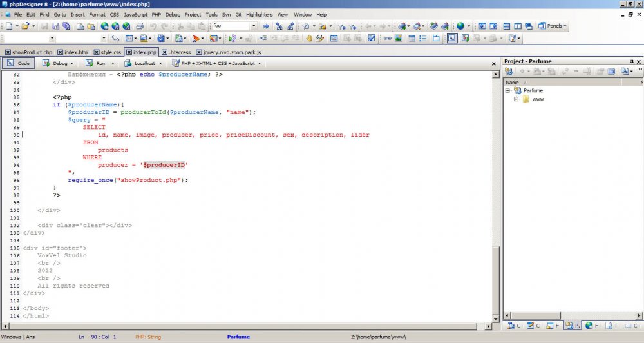Click the bulleted list icon
Screen dimensions: 644x343
423,38
